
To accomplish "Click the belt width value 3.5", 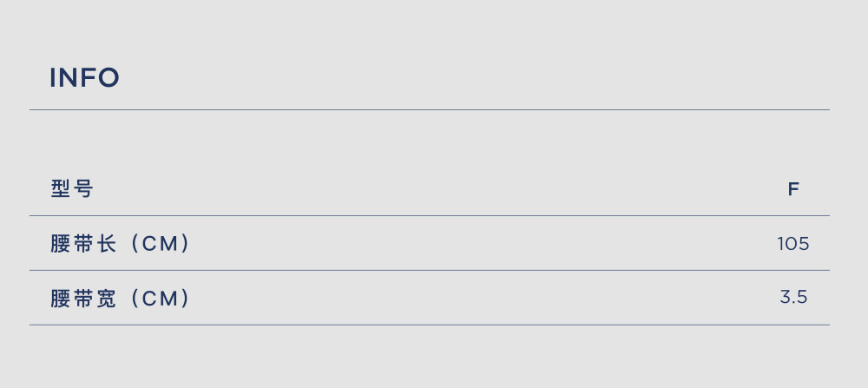I will 794,298.
